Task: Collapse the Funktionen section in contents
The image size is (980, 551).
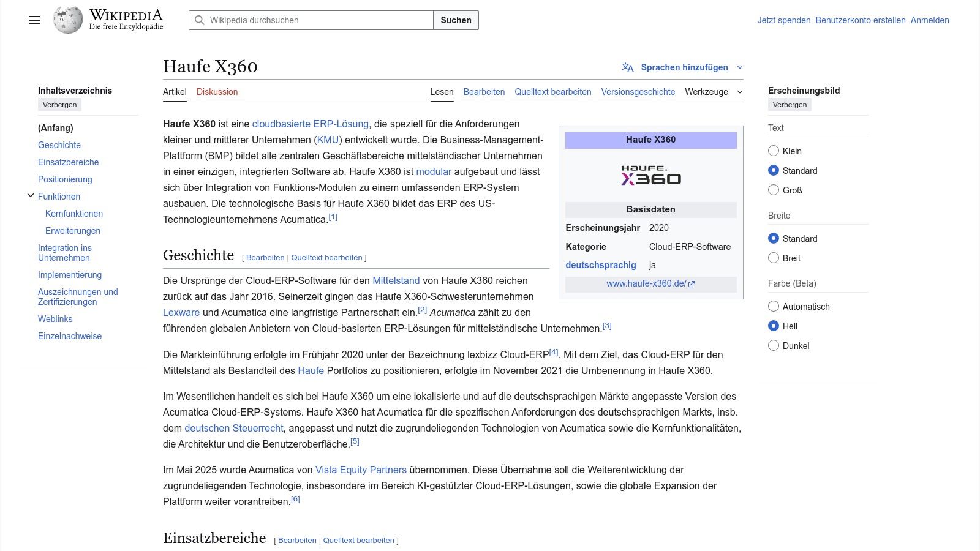Action: click(31, 196)
